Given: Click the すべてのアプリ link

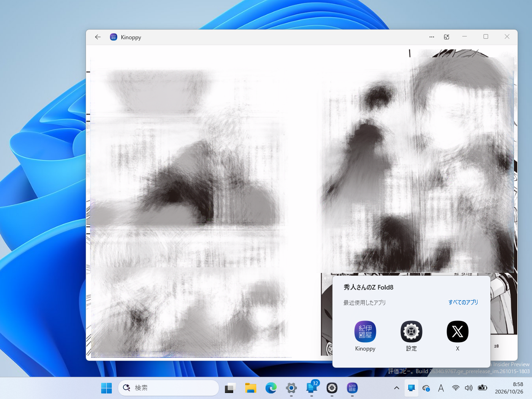Looking at the screenshot, I should tap(463, 302).
